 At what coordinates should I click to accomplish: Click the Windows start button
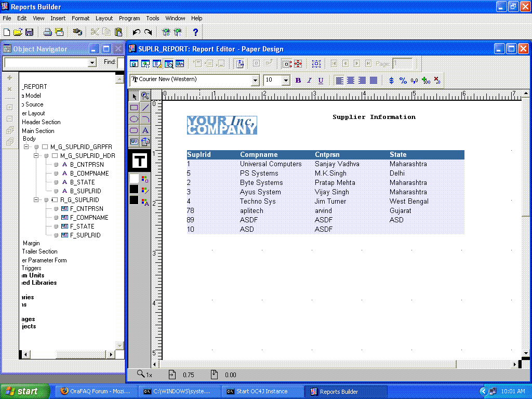24,391
